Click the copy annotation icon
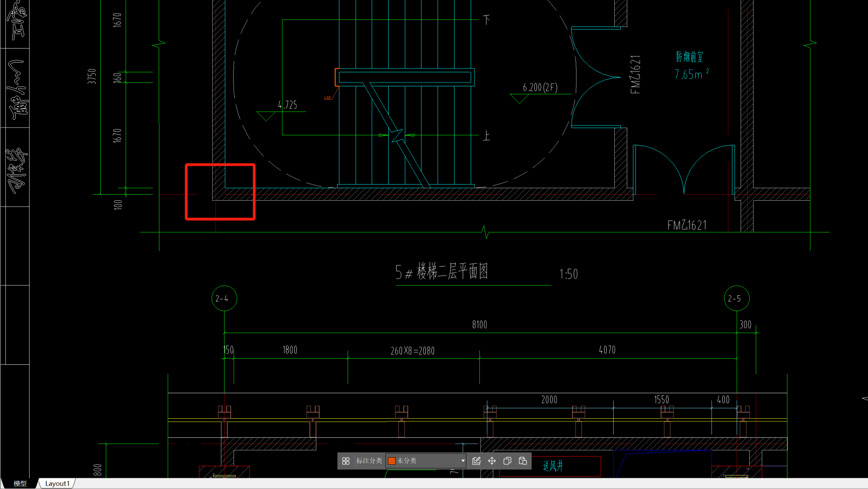Screen dimensions: 868x489 pos(507,461)
